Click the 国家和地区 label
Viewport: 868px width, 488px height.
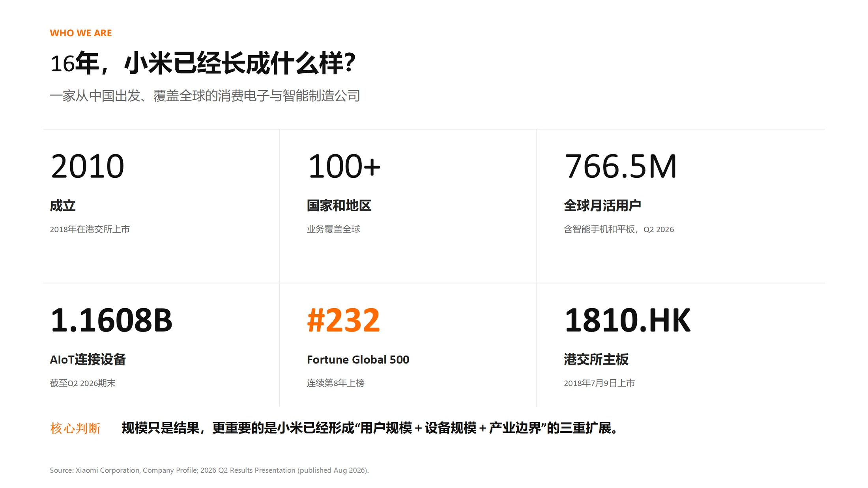[x=339, y=205]
